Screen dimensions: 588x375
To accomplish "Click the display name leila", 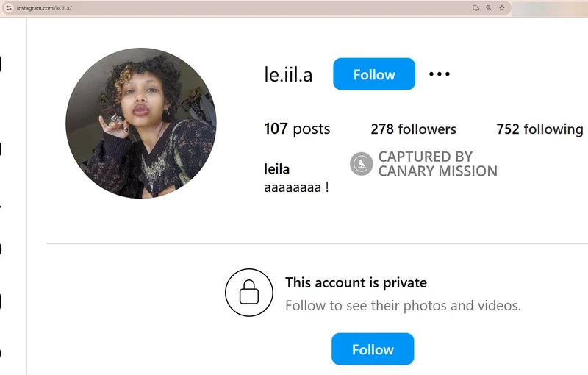I will pos(276,169).
